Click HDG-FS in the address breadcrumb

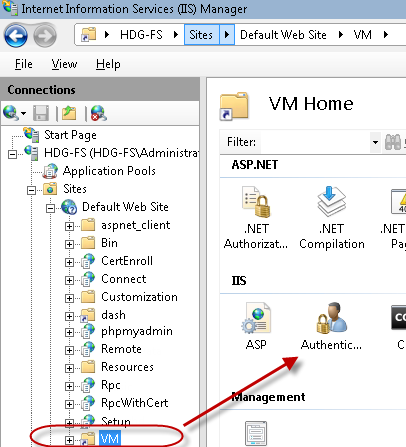pos(141,35)
